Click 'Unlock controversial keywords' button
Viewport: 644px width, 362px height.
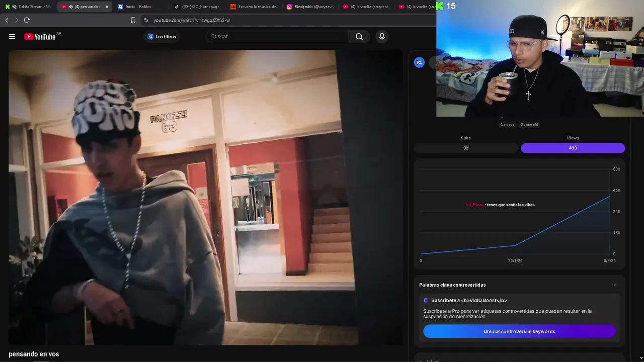pyautogui.click(x=519, y=331)
